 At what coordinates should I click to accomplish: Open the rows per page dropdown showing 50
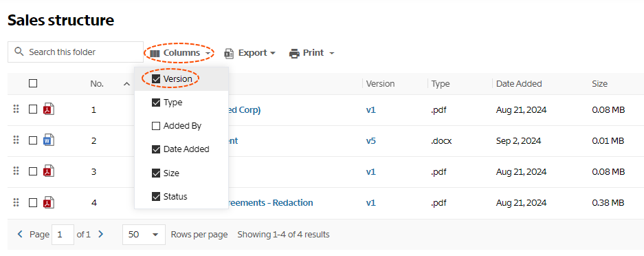tap(144, 235)
